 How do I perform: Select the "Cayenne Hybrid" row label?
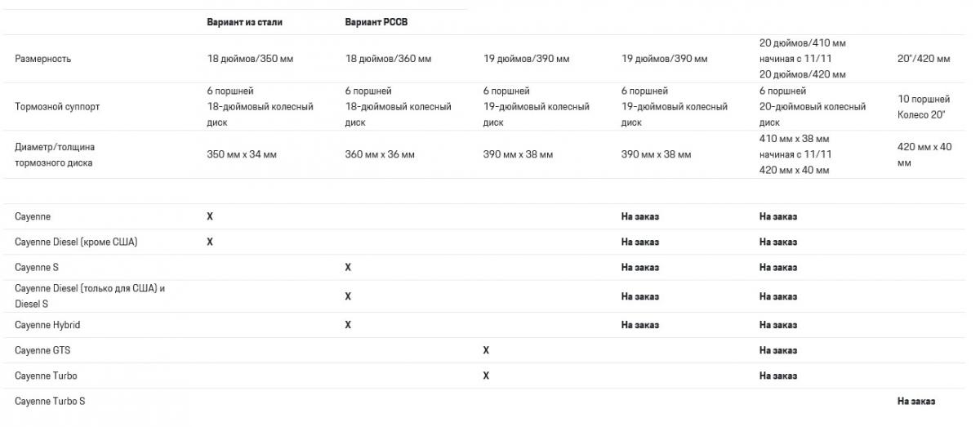[x=47, y=325]
